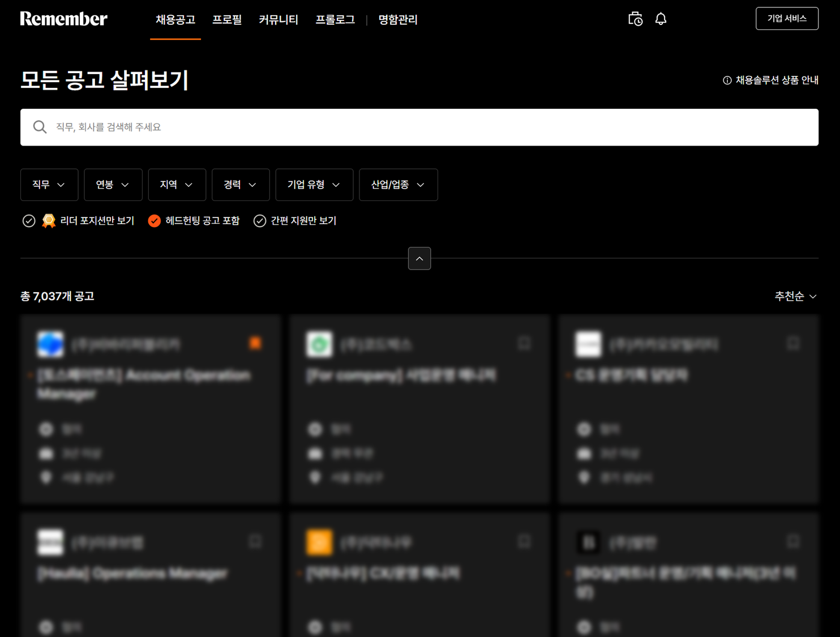The height and width of the screenshot is (637, 840).
Task: Change sort order via 추천순 dropdown
Action: 795,296
